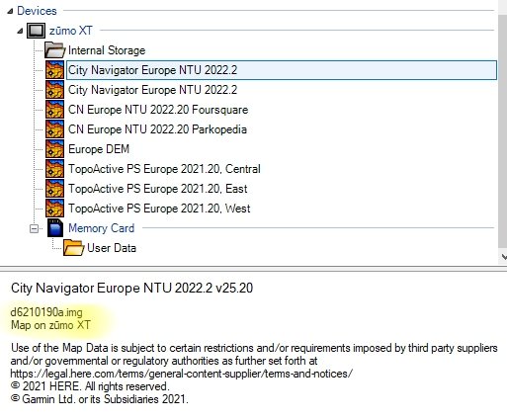Click the Garmin Ltd. copyright line

[100, 399]
